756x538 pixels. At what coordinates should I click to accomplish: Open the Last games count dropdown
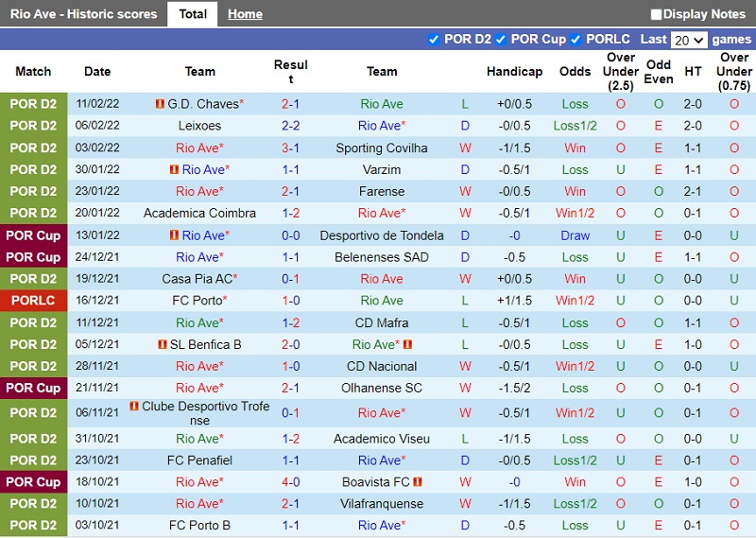click(688, 40)
